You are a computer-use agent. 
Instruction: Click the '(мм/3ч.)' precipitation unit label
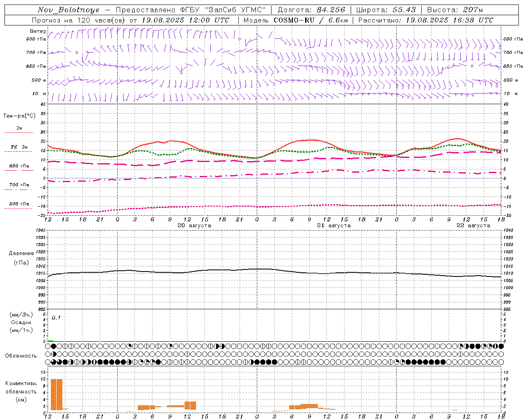click(21, 315)
